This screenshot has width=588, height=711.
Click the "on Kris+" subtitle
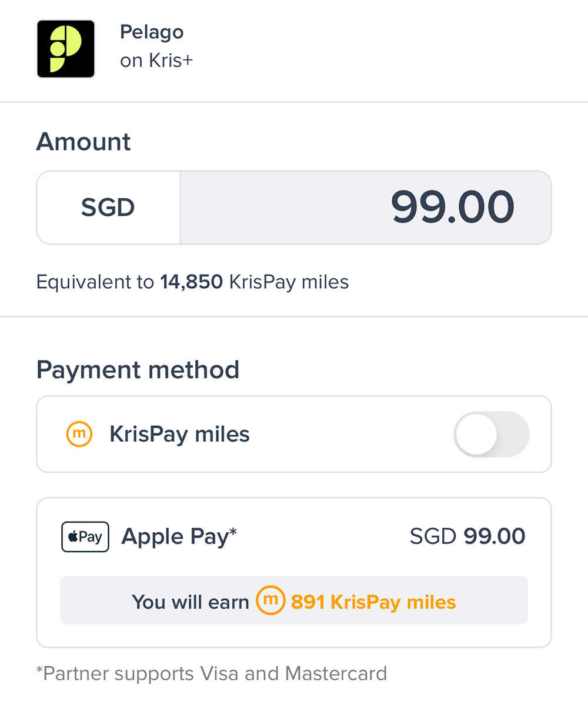[x=156, y=61]
